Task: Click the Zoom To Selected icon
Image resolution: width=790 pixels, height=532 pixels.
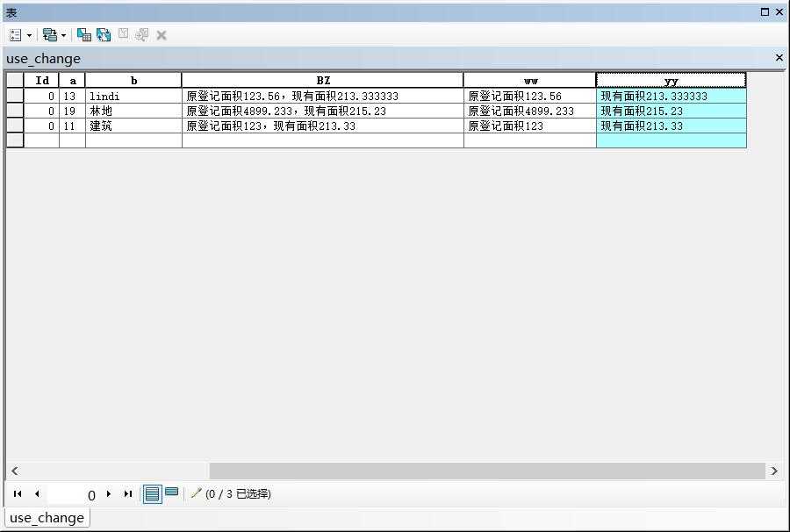Action: tap(141, 34)
